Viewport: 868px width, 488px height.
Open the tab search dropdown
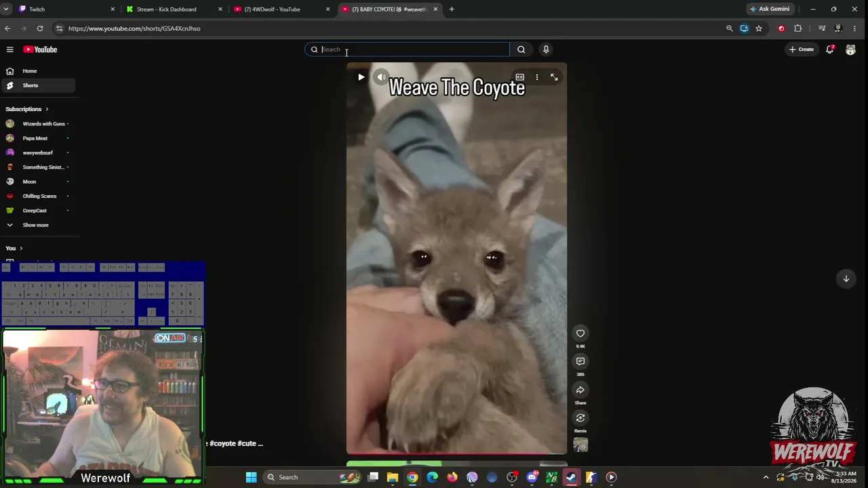click(x=6, y=9)
